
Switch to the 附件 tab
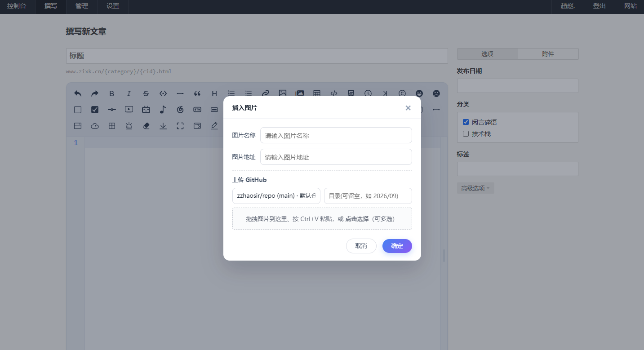pyautogui.click(x=548, y=54)
